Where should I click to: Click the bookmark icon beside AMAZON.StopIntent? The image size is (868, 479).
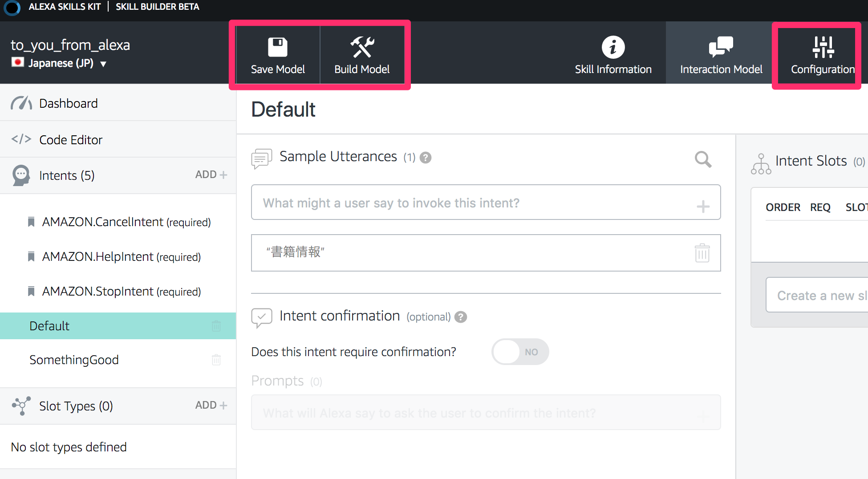pyautogui.click(x=31, y=291)
